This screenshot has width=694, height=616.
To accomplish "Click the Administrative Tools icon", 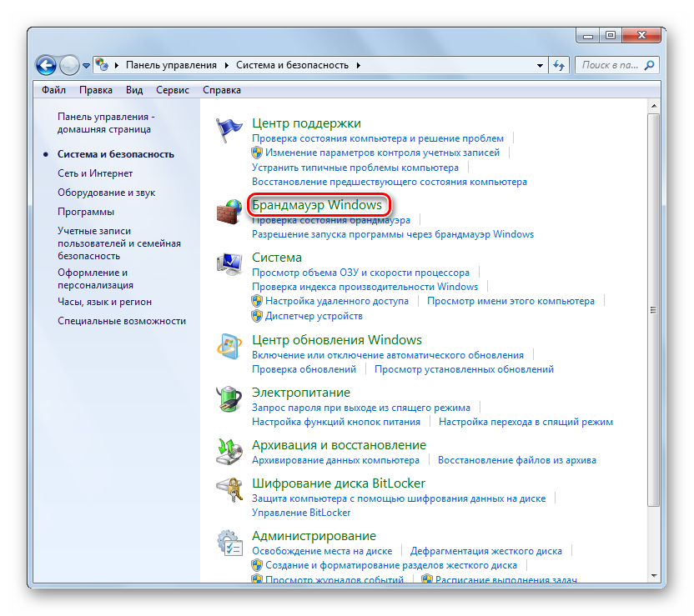I will click(x=229, y=543).
